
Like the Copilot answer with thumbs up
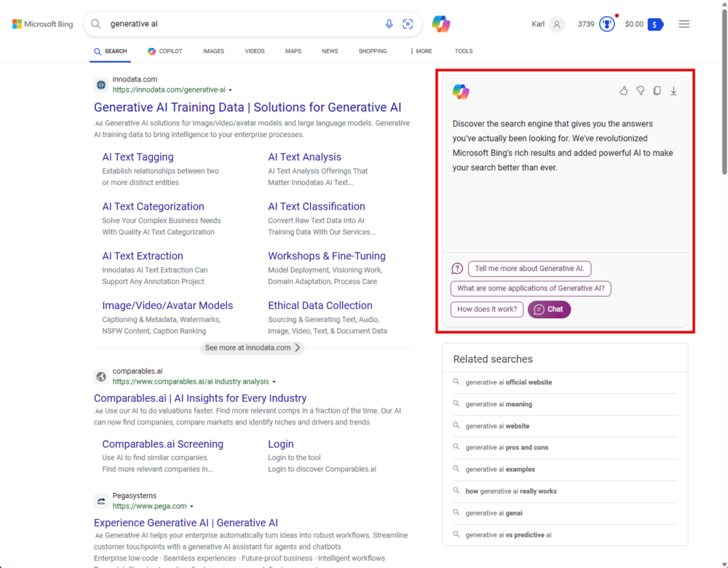tap(624, 90)
